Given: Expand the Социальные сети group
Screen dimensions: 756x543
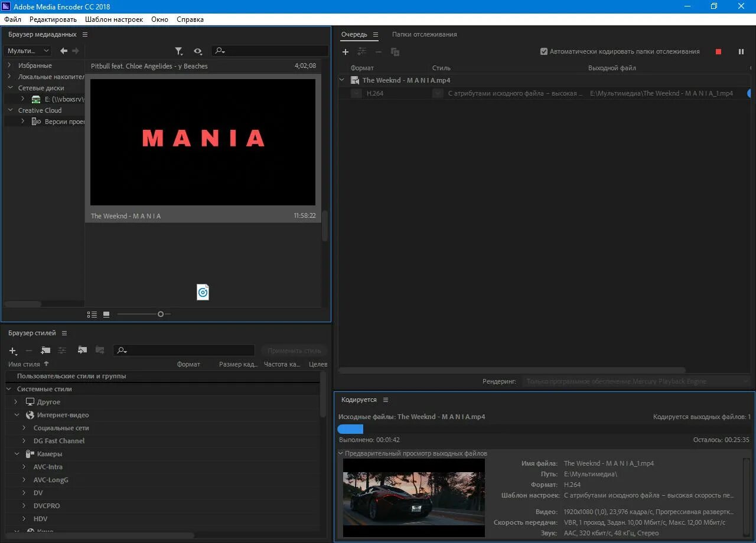Looking at the screenshot, I should coord(24,428).
